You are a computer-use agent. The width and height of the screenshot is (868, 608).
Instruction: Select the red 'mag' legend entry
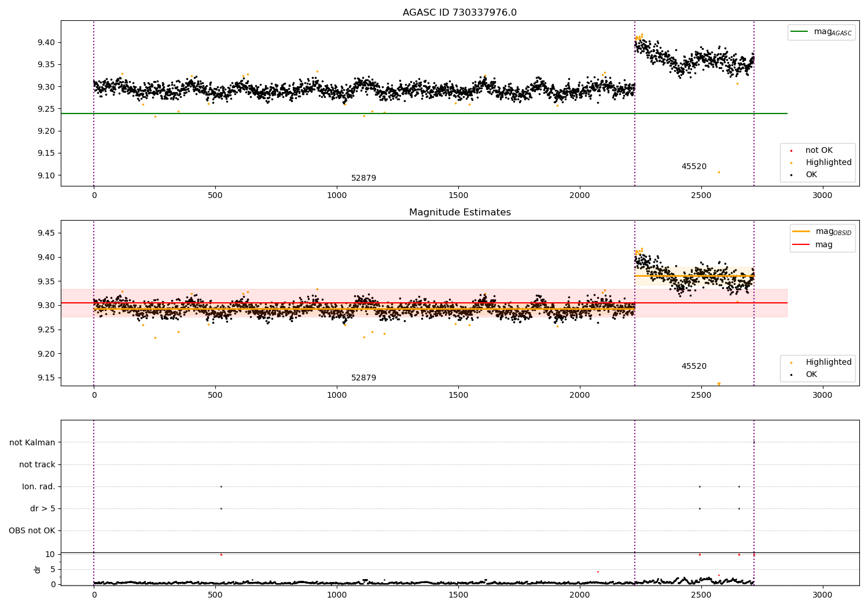pos(813,245)
